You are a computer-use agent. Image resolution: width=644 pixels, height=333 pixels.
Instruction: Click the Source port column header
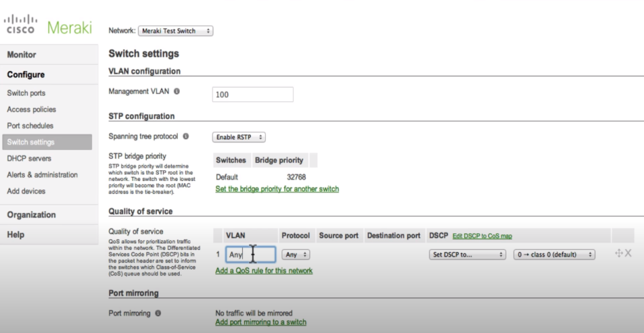pyautogui.click(x=339, y=235)
